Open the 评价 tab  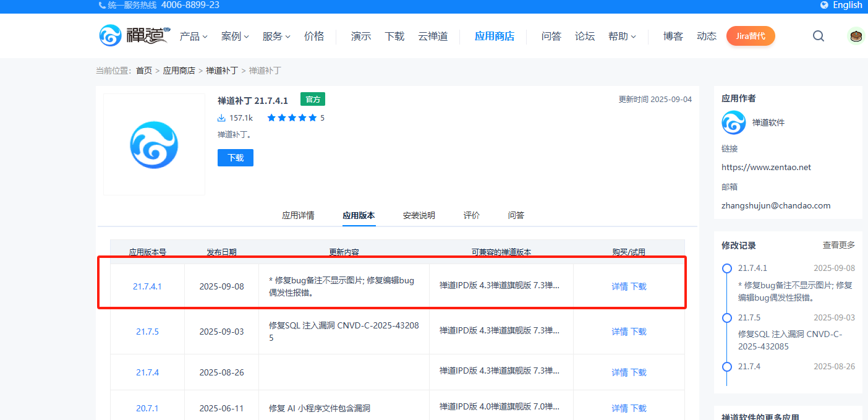472,215
